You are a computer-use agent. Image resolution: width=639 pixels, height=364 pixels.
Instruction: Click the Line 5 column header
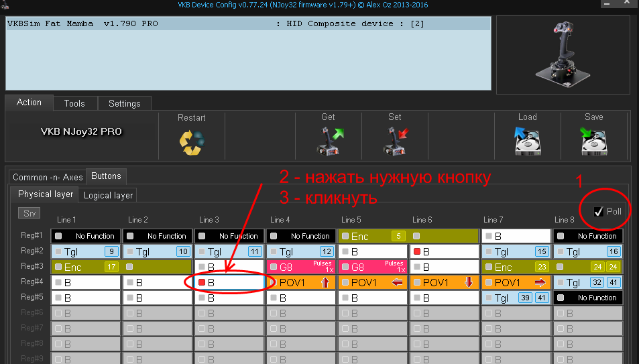point(351,220)
